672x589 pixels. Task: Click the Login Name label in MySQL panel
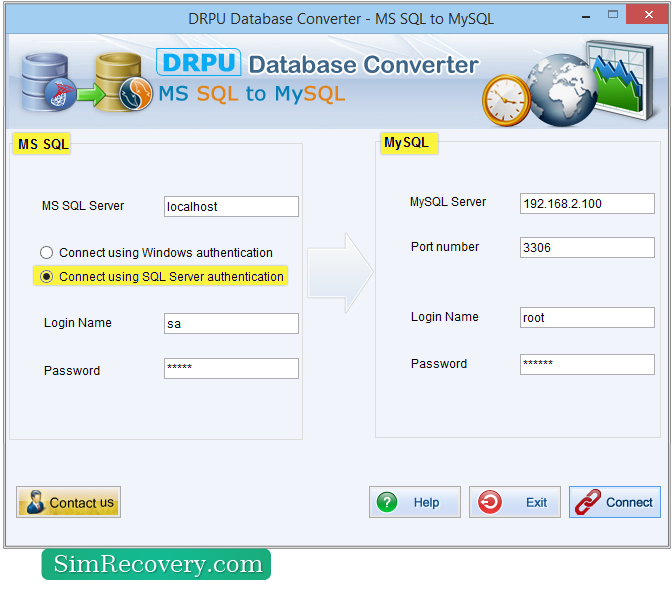click(x=444, y=317)
